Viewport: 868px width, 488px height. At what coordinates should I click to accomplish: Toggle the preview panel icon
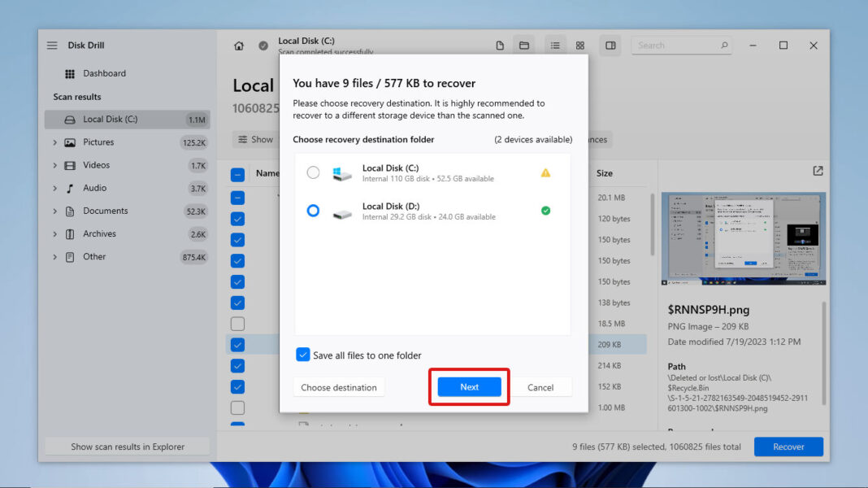click(610, 46)
